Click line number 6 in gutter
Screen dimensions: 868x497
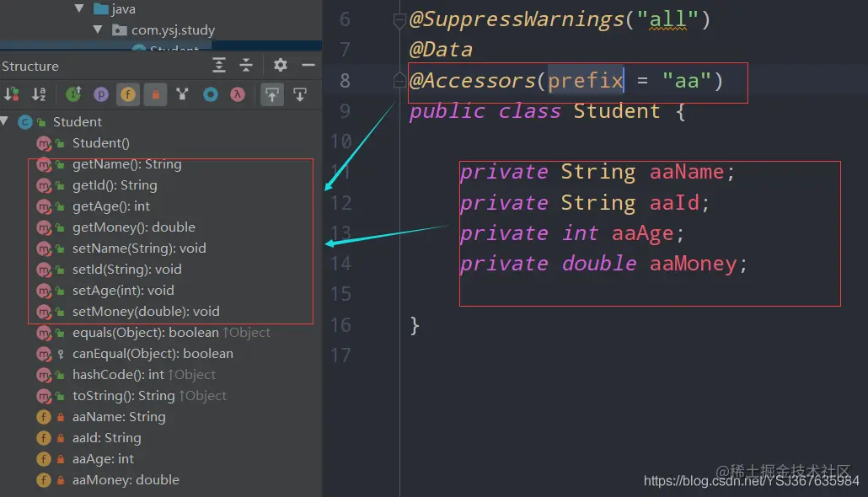[x=345, y=19]
